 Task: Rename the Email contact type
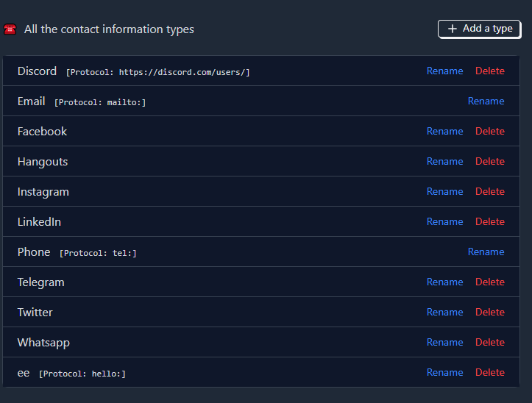coord(486,101)
